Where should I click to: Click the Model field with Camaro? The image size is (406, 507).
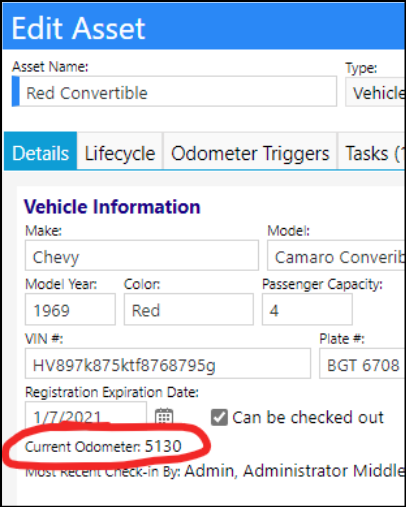tap(336, 255)
